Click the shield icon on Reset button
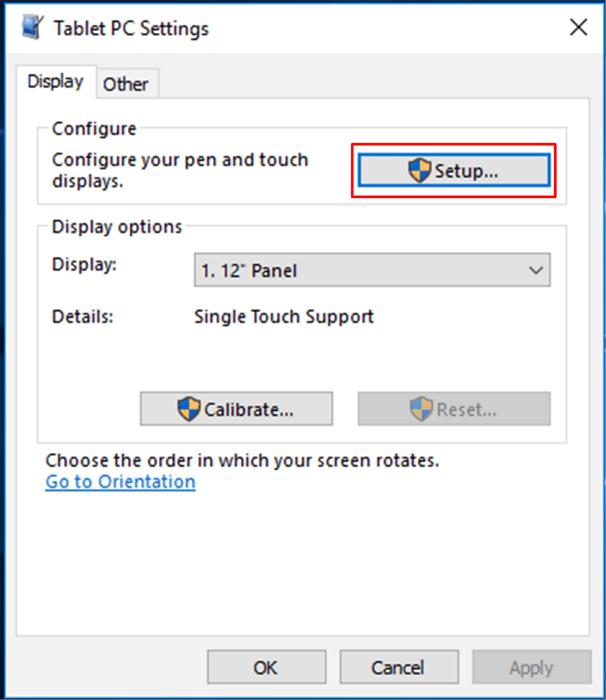The image size is (606, 700). pos(421,409)
